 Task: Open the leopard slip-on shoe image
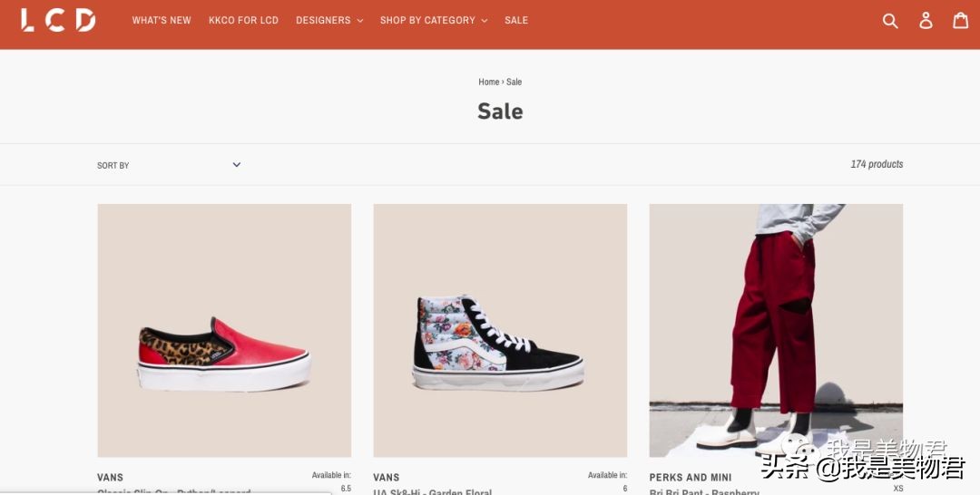[x=224, y=330]
